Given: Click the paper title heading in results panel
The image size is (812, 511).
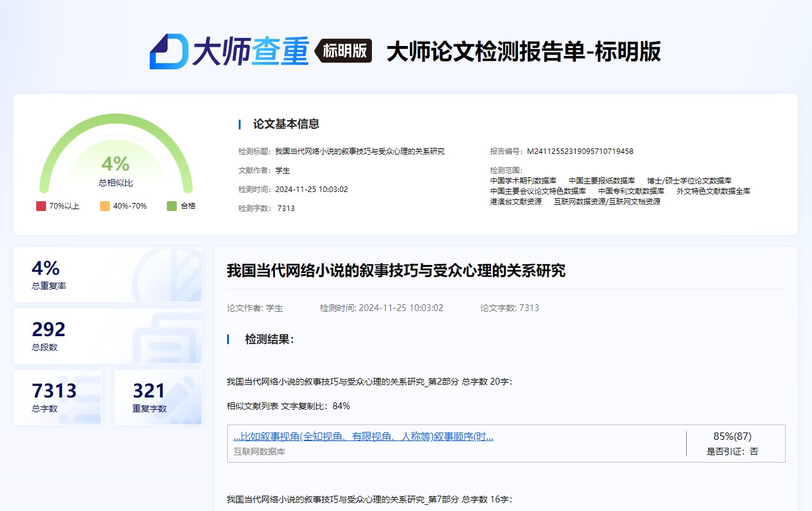Looking at the screenshot, I should point(396,271).
